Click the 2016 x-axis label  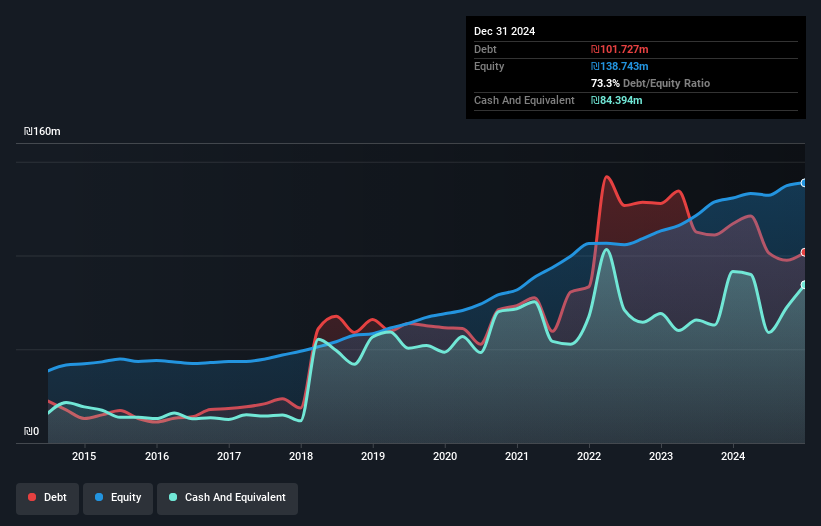pos(157,456)
